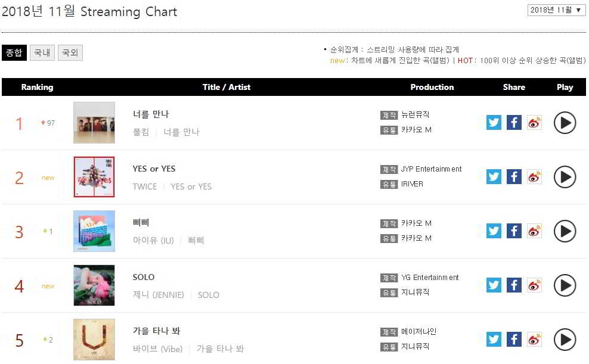
Task: Switch to the 국외 chart tab
Action: coord(70,52)
